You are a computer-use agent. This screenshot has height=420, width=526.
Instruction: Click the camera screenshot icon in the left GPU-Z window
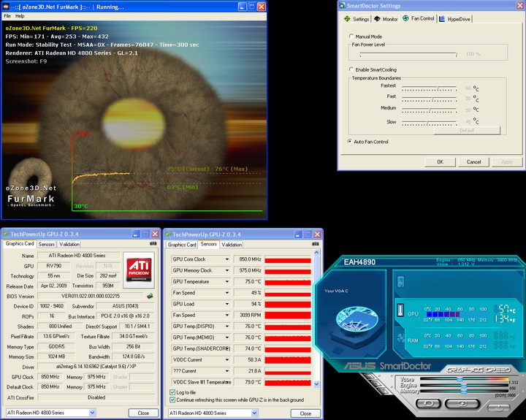pos(153,243)
